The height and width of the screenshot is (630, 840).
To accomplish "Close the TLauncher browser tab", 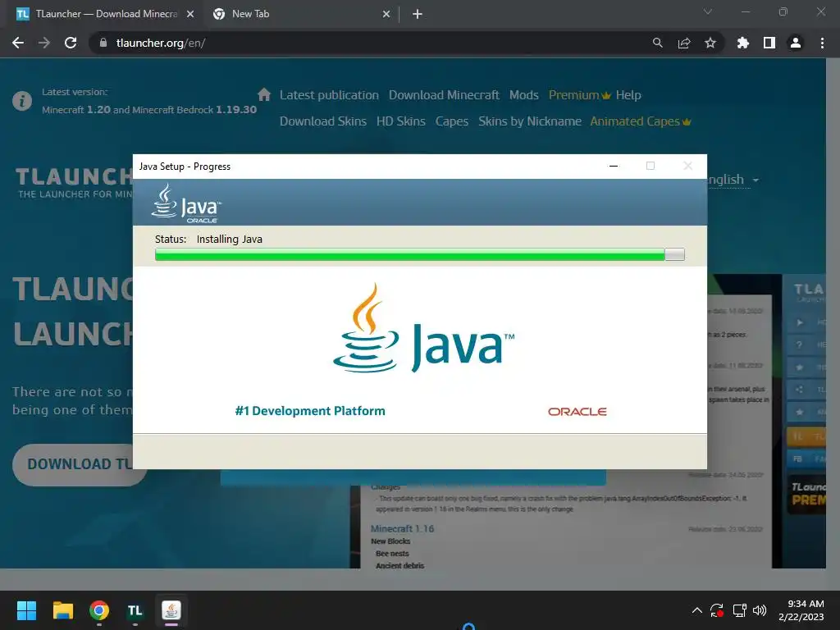I will tap(190, 14).
